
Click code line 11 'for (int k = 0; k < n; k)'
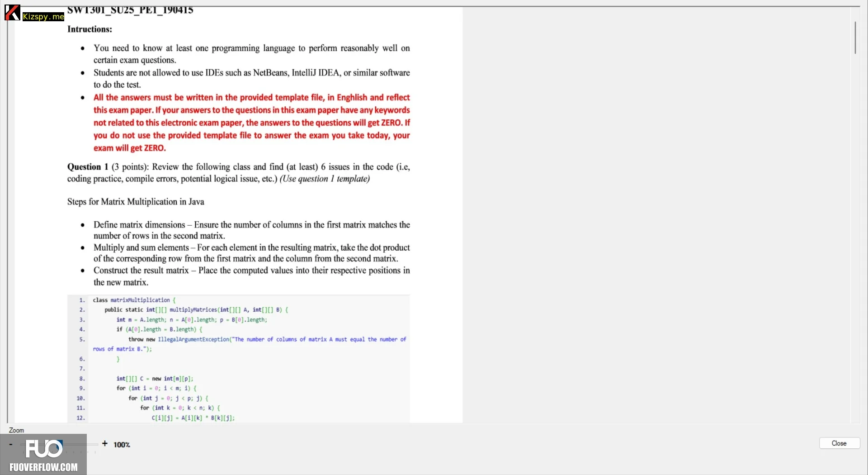pyautogui.click(x=180, y=408)
